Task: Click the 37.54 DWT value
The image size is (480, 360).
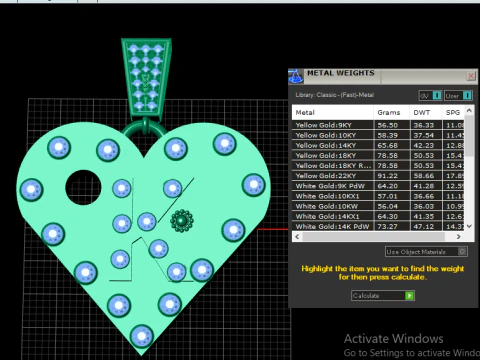Action: 424,135
